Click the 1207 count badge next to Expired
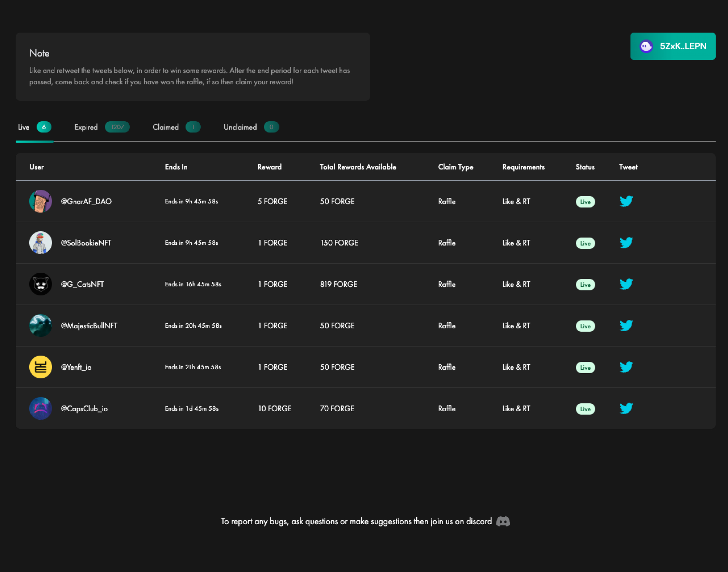This screenshot has height=572, width=728. [117, 127]
